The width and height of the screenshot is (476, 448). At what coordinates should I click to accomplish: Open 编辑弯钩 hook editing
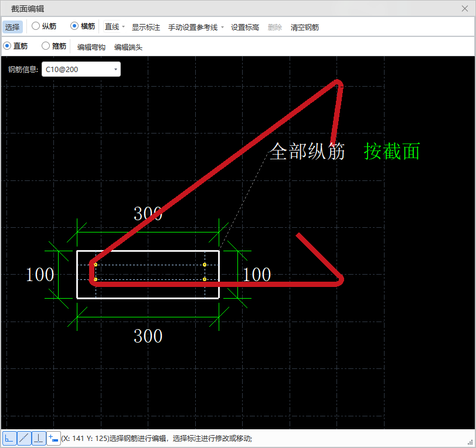pyautogui.click(x=91, y=47)
